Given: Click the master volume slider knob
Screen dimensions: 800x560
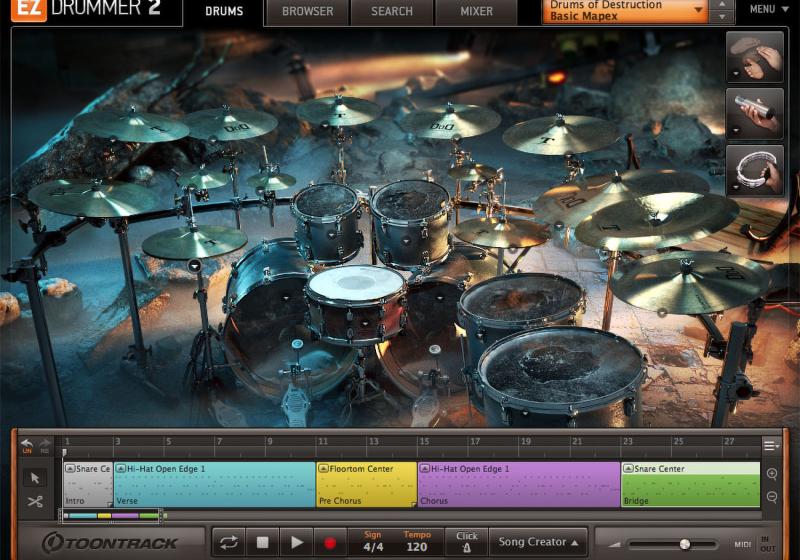Looking at the screenshot, I should [685, 545].
